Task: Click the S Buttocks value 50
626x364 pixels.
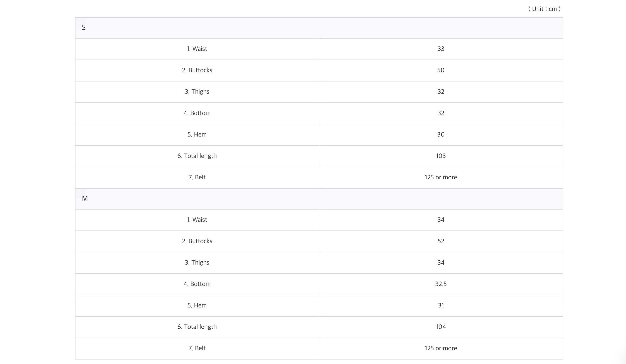Action: 441,70
